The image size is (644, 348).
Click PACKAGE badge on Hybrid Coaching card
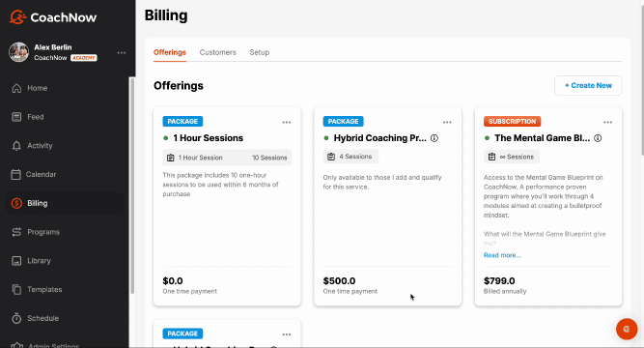(x=344, y=122)
